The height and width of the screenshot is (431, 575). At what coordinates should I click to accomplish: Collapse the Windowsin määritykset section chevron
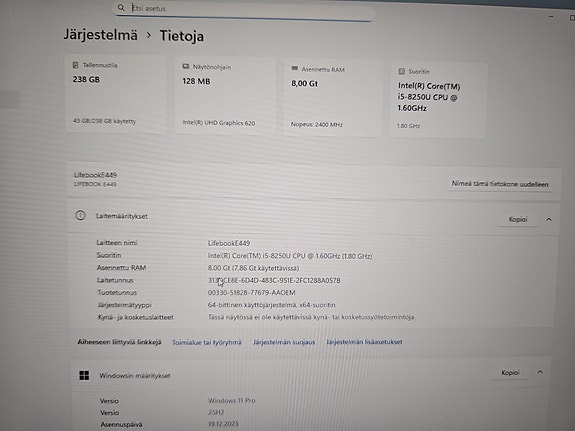540,372
